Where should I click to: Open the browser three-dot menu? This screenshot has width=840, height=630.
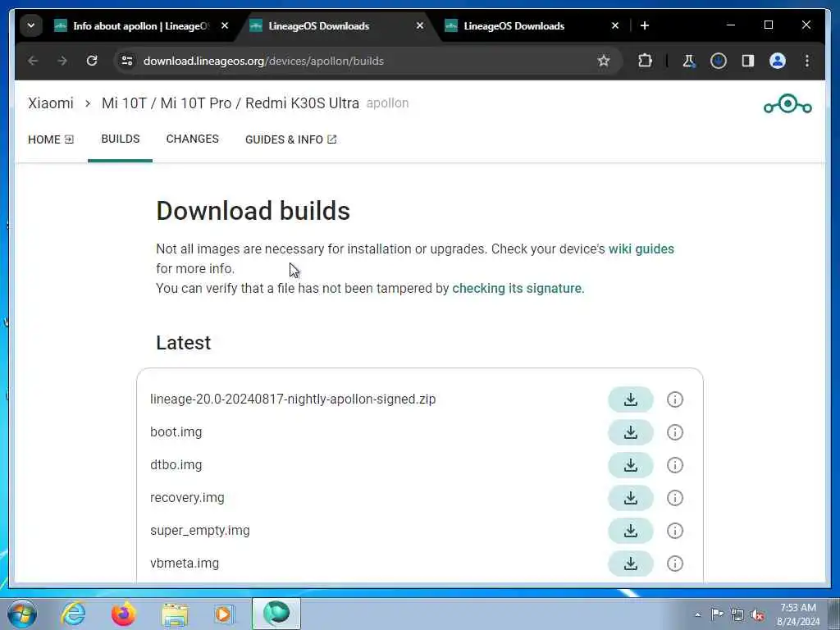point(807,61)
